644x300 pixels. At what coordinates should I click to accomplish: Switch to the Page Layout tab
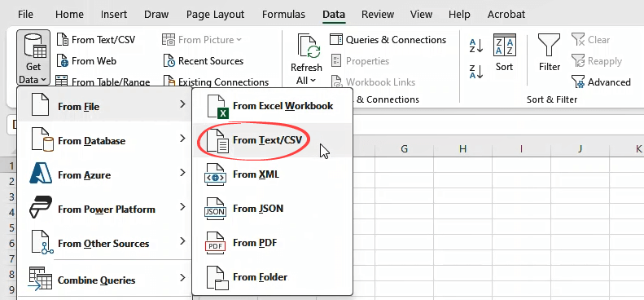pyautogui.click(x=215, y=15)
